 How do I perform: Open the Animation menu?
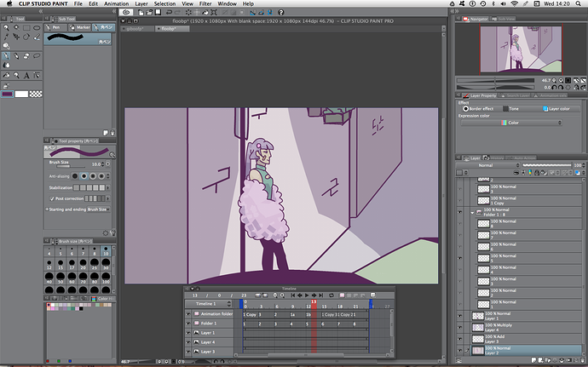click(116, 4)
